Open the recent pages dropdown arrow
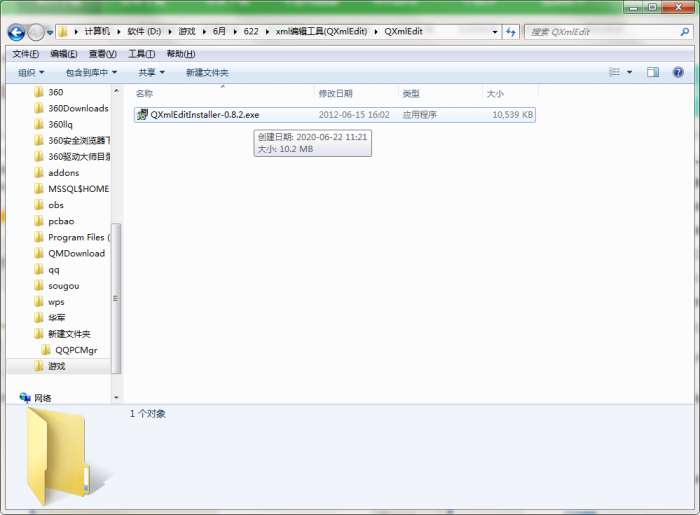700x515 pixels. pyautogui.click(x=50, y=33)
